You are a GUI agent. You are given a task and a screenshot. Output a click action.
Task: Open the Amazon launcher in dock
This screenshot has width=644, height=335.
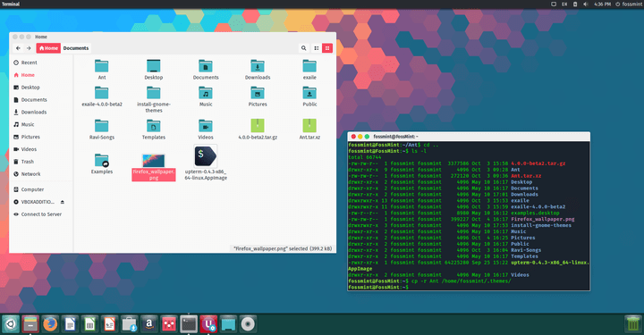(x=149, y=324)
